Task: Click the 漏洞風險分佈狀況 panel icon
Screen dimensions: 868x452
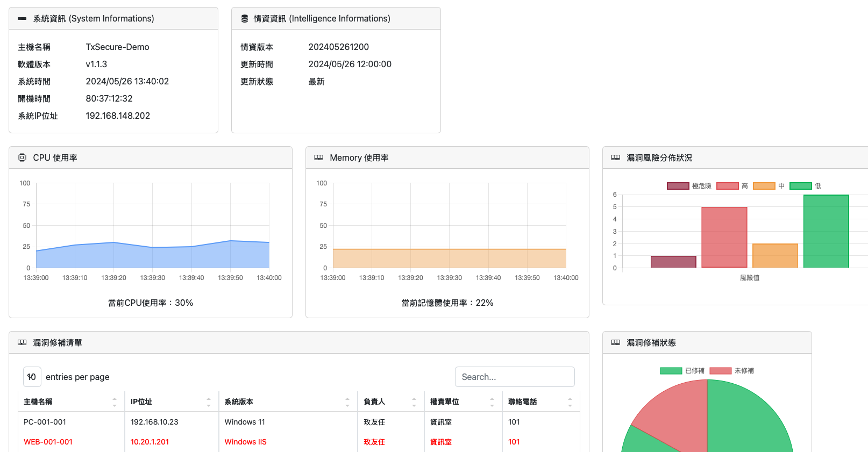Action: coord(616,157)
